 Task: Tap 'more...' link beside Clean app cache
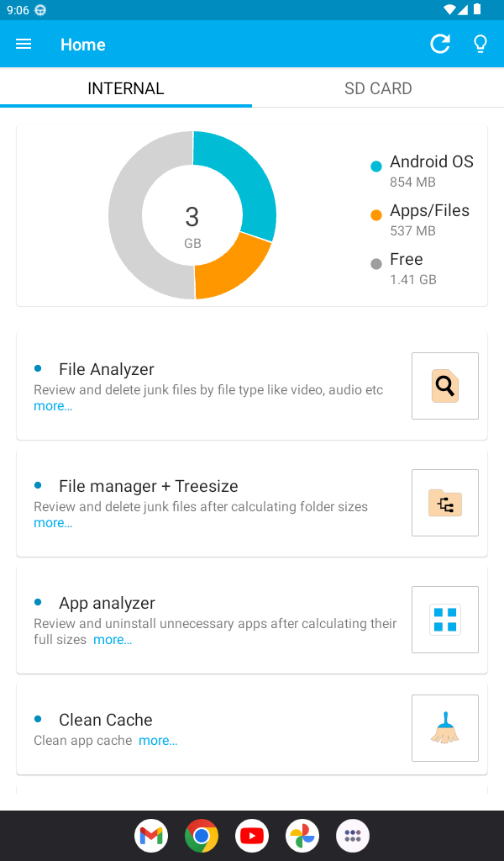pos(158,741)
